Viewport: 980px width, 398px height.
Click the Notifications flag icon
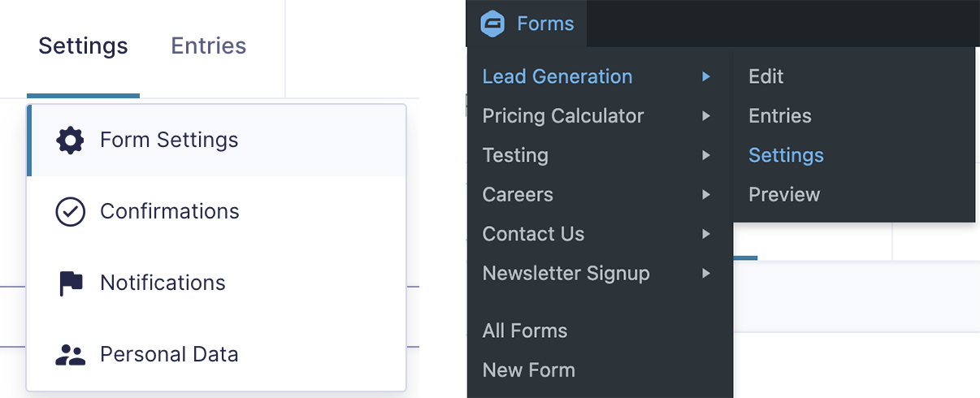click(x=71, y=283)
